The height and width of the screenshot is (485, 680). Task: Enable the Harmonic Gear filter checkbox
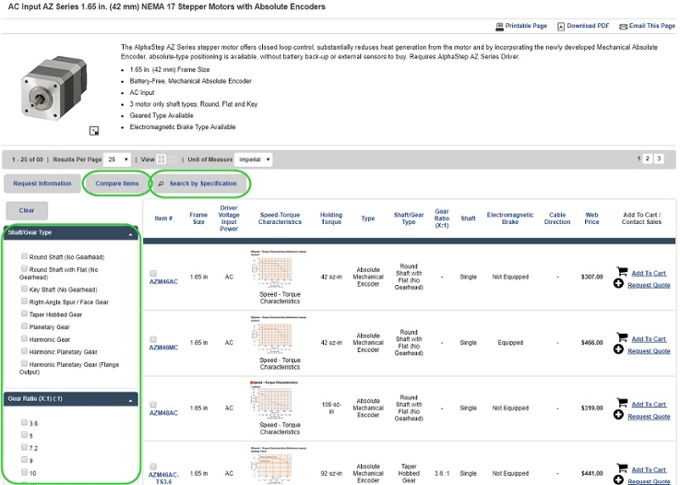point(25,339)
